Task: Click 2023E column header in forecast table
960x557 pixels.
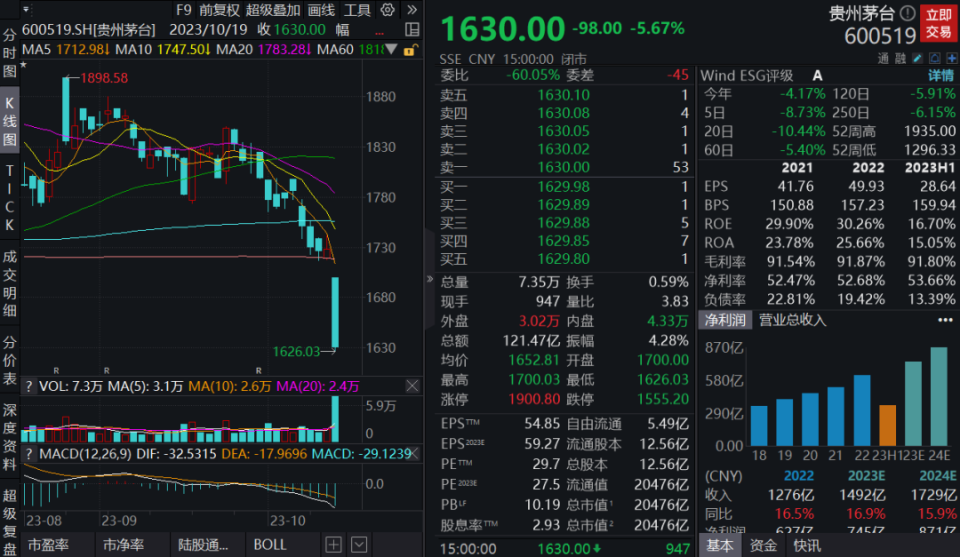Action: pos(866,476)
